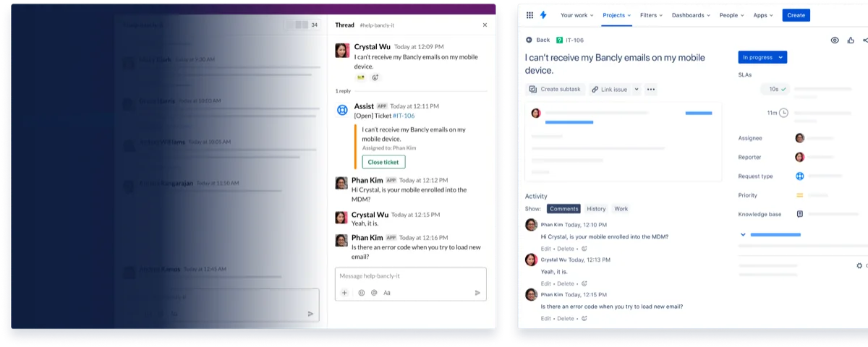Delete the 12:10 PM Phan Kim comment
Viewport: 868px width, 347px height.
pos(566,249)
